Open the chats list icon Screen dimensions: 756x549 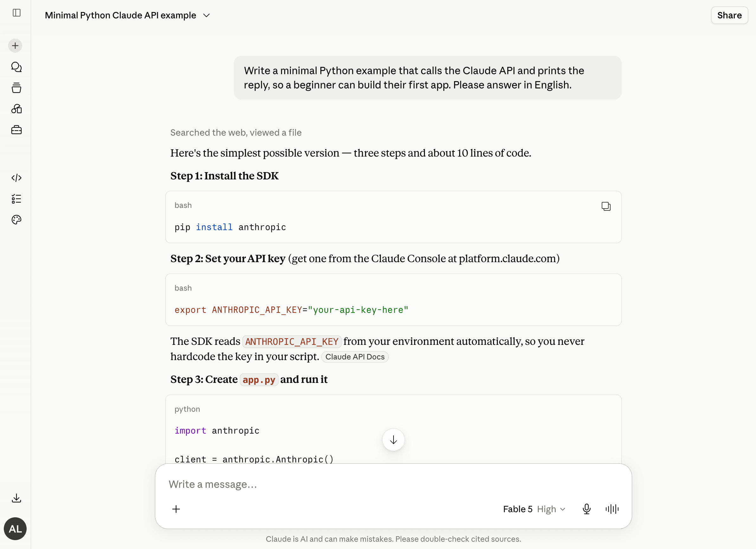(x=16, y=67)
